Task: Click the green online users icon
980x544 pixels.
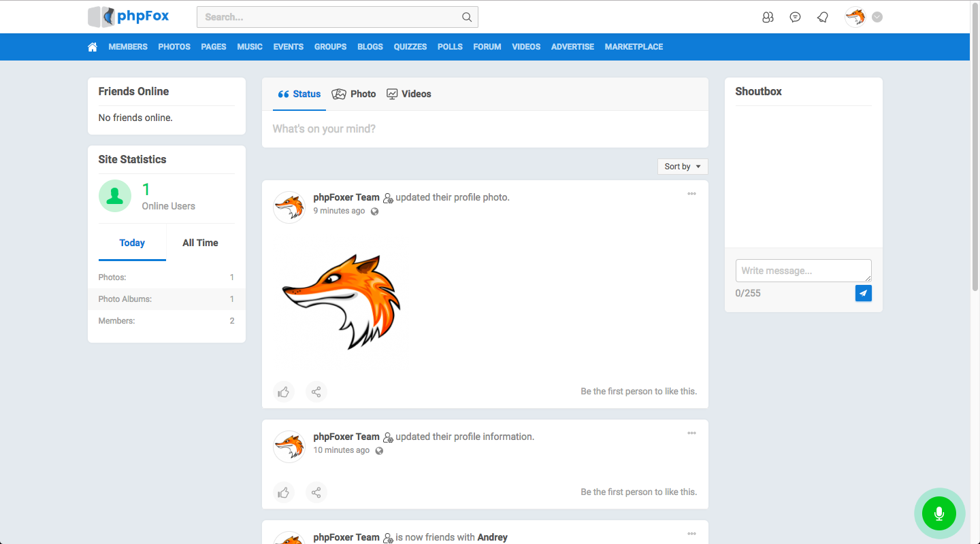Action: 115,196
